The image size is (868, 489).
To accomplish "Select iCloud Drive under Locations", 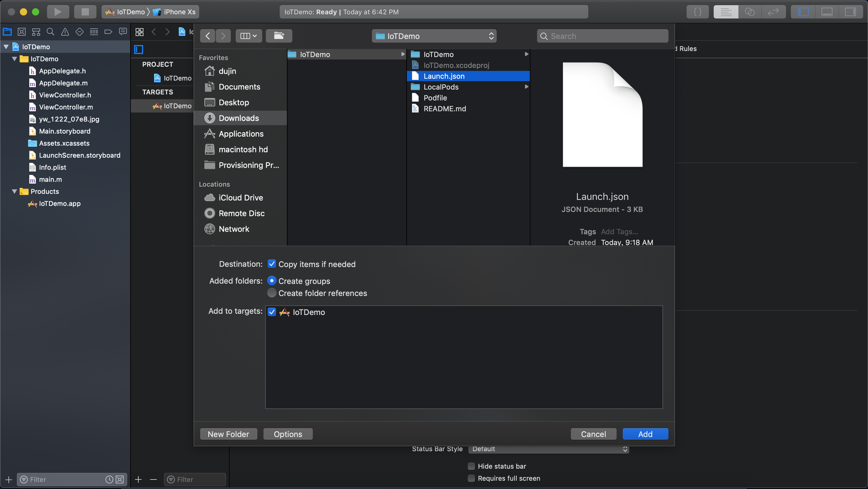I will (240, 197).
